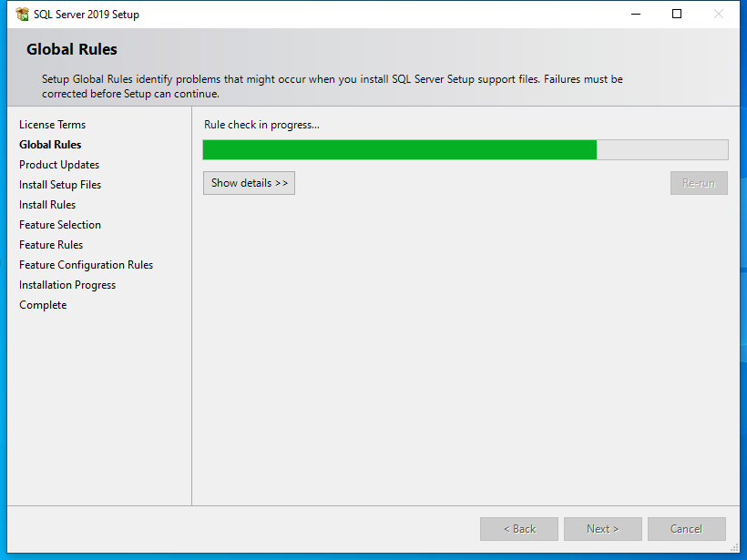Select Global Rules step in sidebar
The width and height of the screenshot is (747, 560).
tap(50, 145)
